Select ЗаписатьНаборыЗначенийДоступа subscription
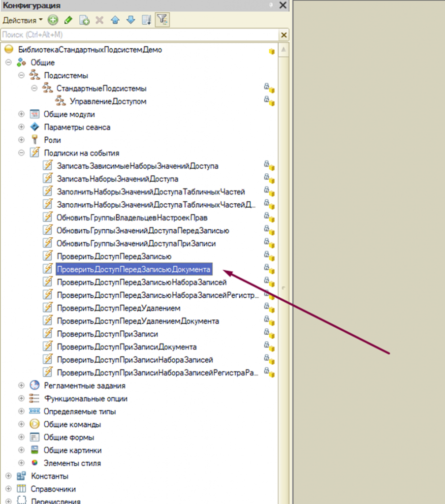 click(118, 179)
